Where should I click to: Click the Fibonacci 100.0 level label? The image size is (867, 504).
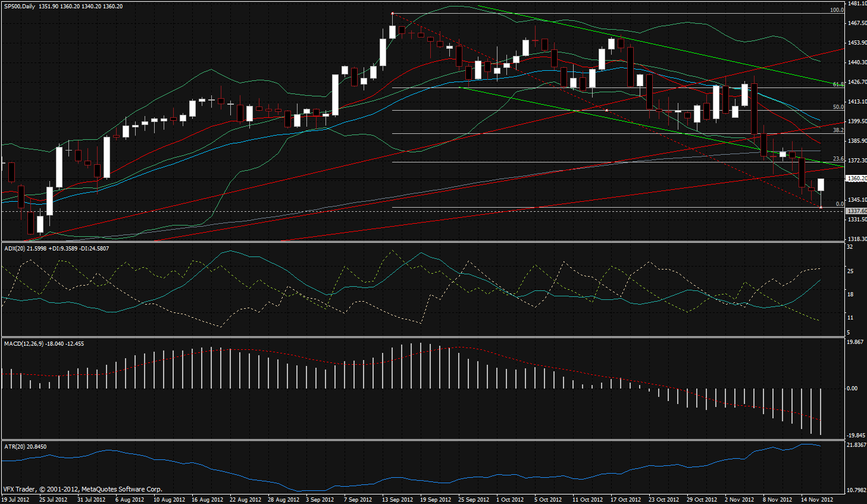coord(837,10)
